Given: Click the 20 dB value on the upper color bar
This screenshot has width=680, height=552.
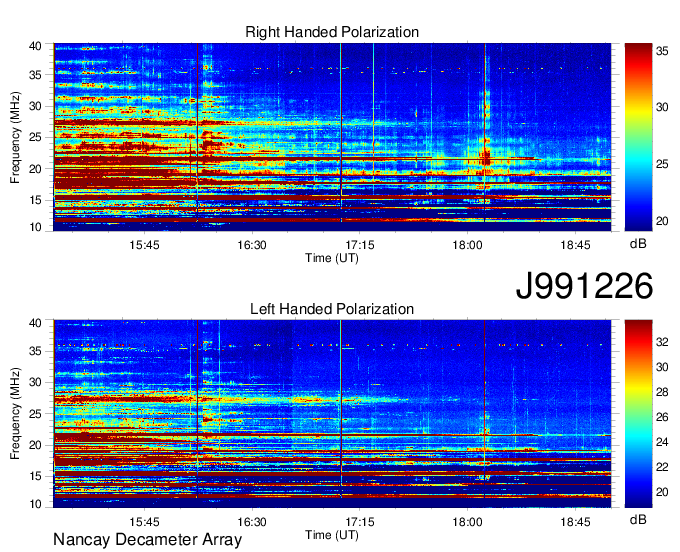Looking at the screenshot, I should pos(662,221).
